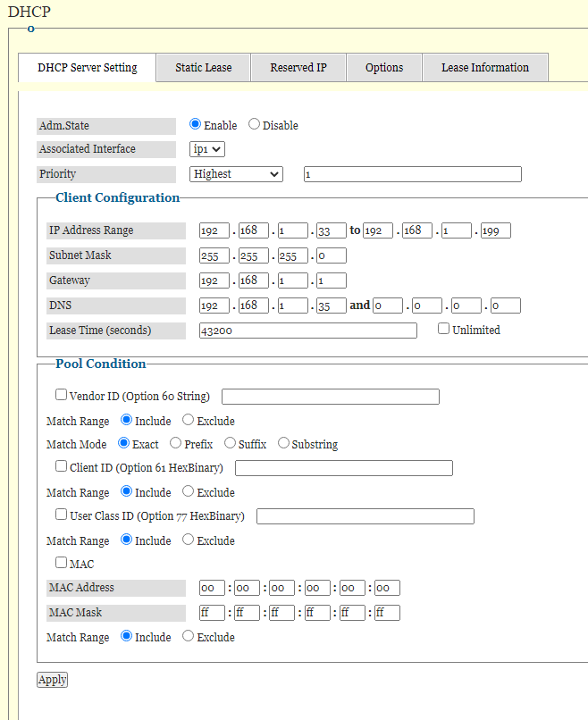The height and width of the screenshot is (720, 588).
Task: Click the Subnet Mask first octet 255
Action: coord(214,255)
